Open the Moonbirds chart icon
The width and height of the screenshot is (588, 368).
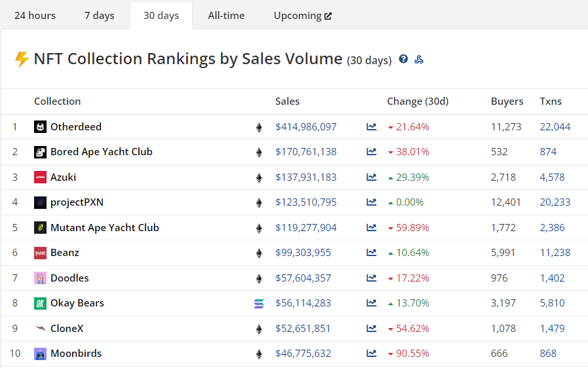click(372, 354)
